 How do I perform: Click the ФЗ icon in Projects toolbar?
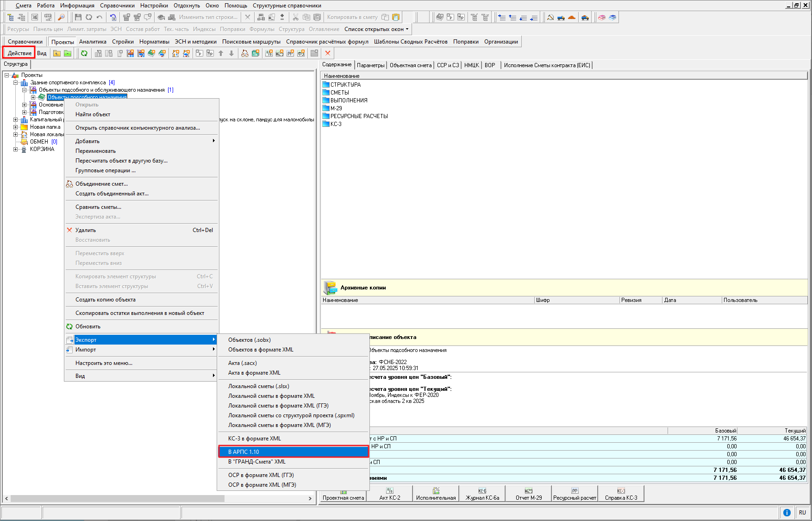[x=301, y=53]
